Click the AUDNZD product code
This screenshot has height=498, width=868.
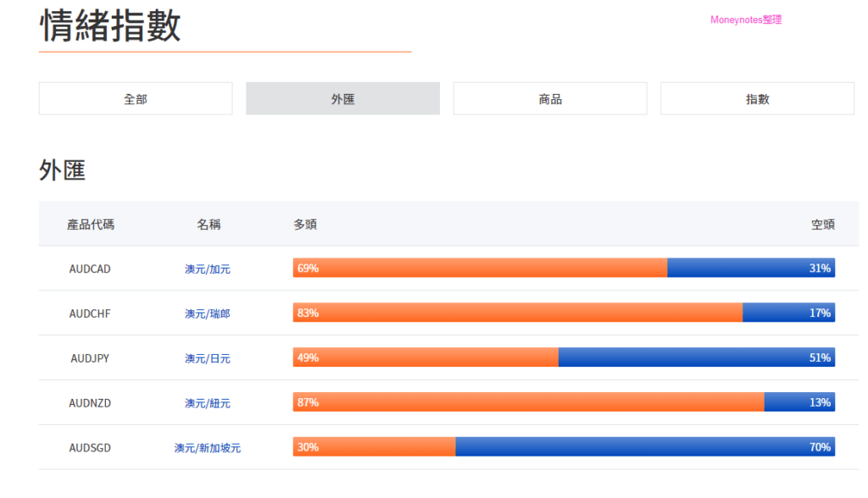point(90,403)
